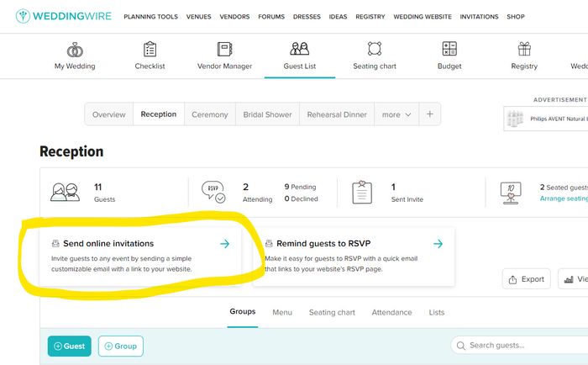Open the Checklist clipboard icon

150,50
